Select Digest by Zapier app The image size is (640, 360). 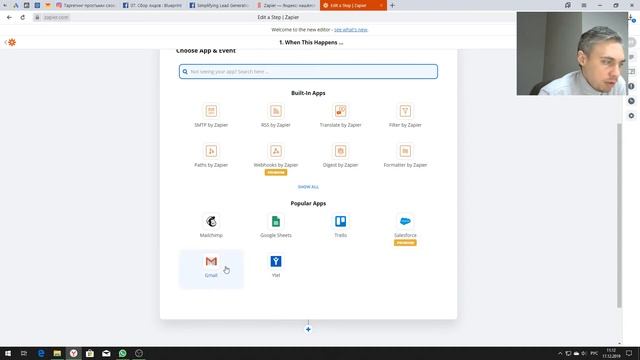click(340, 156)
